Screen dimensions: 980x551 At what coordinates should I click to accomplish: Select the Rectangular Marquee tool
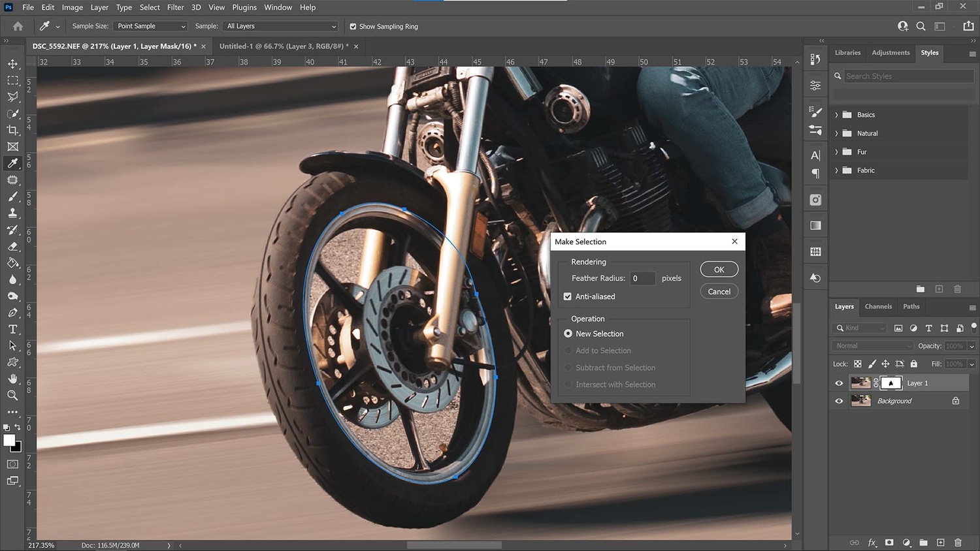tap(12, 80)
